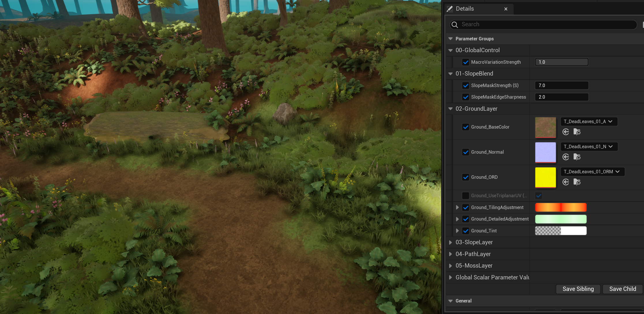644x314 pixels.
Task: Collapse the 02-GroundLayer parameter group
Action: pos(450,109)
